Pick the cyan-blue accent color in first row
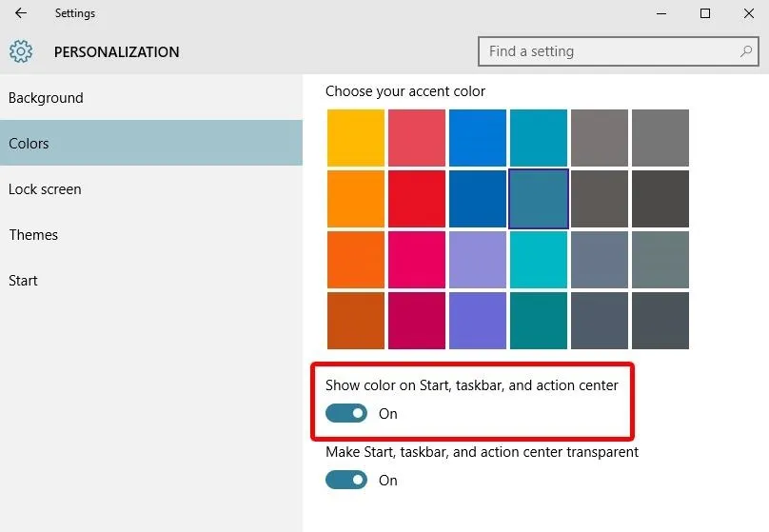 click(539, 138)
